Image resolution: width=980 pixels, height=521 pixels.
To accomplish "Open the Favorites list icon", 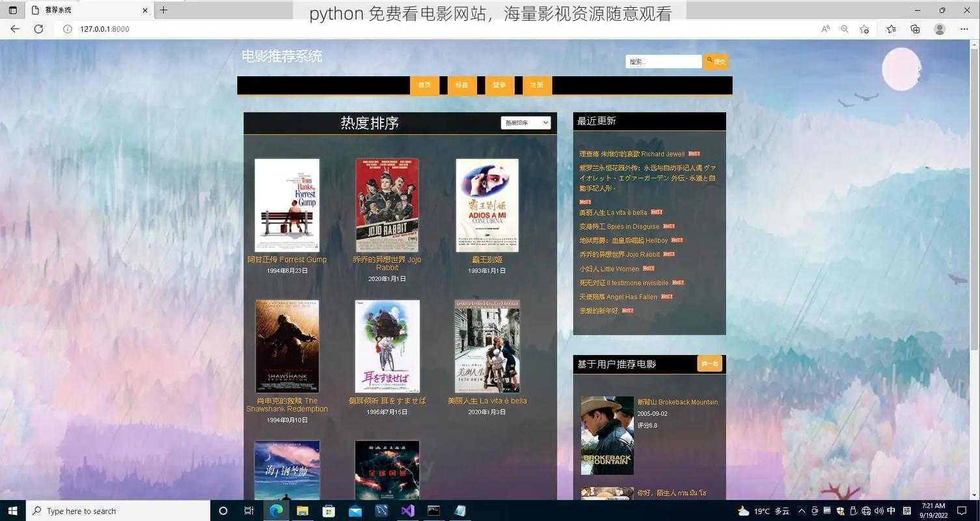I will pos(891,29).
